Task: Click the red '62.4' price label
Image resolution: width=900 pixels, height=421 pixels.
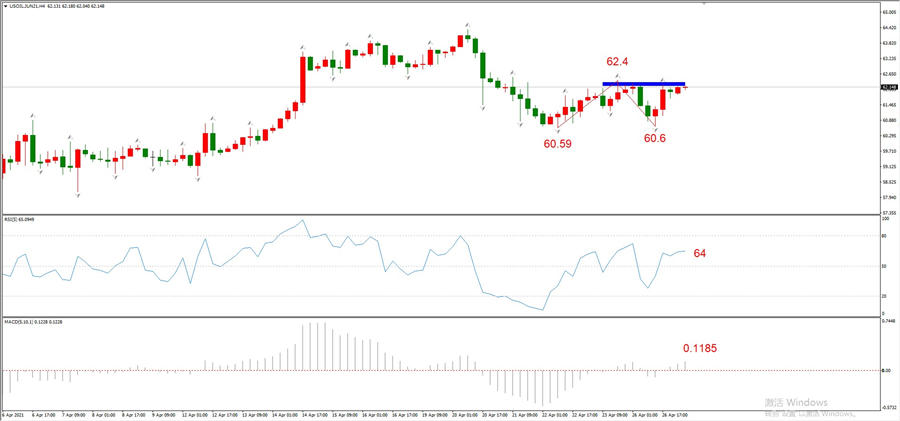Action: (618, 60)
